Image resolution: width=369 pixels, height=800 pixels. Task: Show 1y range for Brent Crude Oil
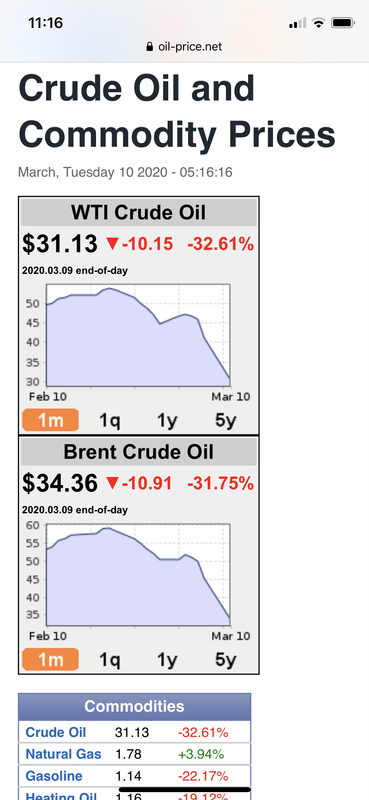(167, 659)
